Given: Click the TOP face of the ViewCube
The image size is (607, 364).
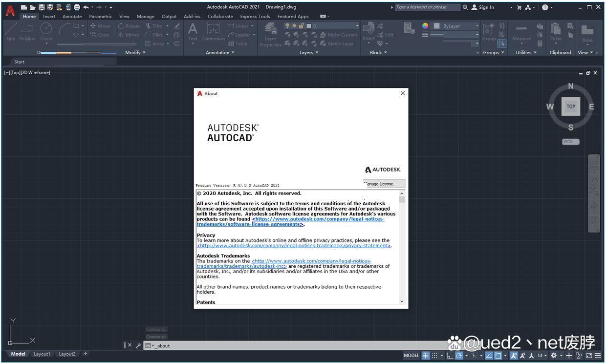Looking at the screenshot, I should [570, 107].
